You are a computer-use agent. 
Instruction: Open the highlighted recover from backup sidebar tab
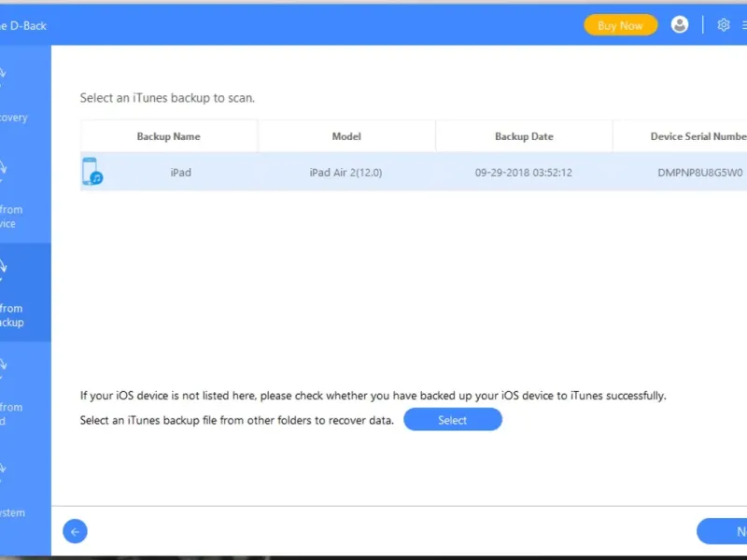click(x=25, y=292)
